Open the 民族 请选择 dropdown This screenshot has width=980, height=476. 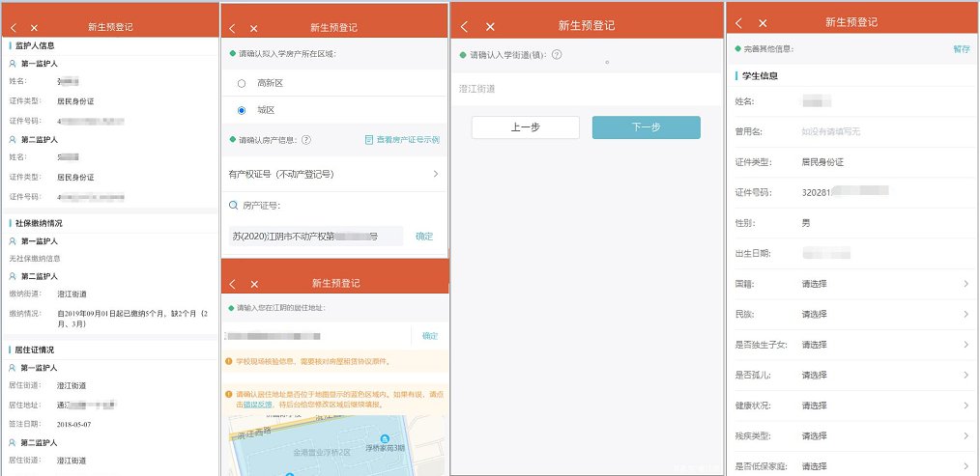(x=884, y=314)
